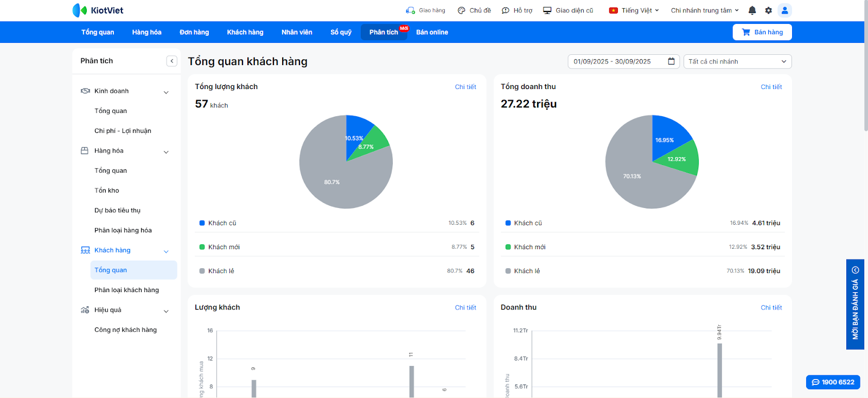Collapse the Kinh doanh section
This screenshot has width=868, height=398.
(166, 92)
